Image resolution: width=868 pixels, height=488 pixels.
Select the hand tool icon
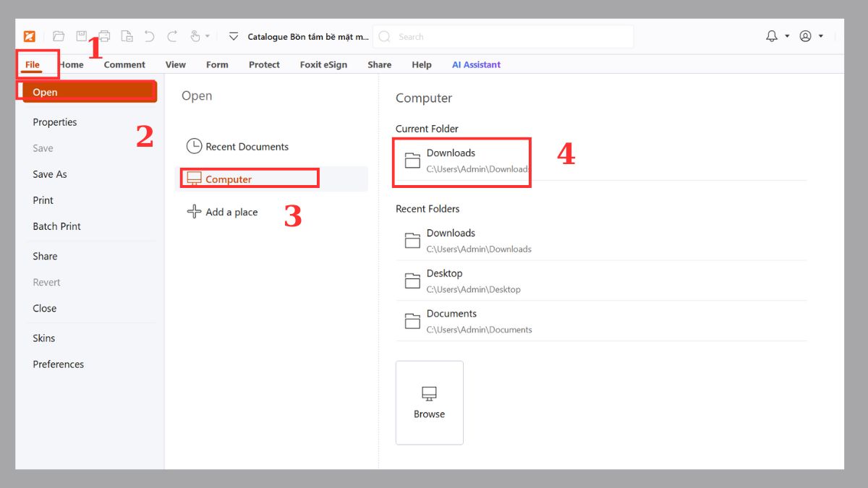pos(195,36)
